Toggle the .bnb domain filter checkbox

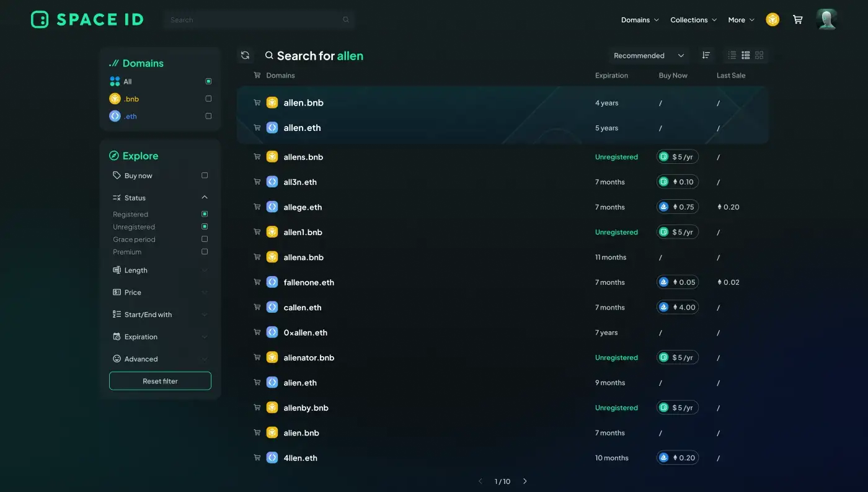[208, 99]
